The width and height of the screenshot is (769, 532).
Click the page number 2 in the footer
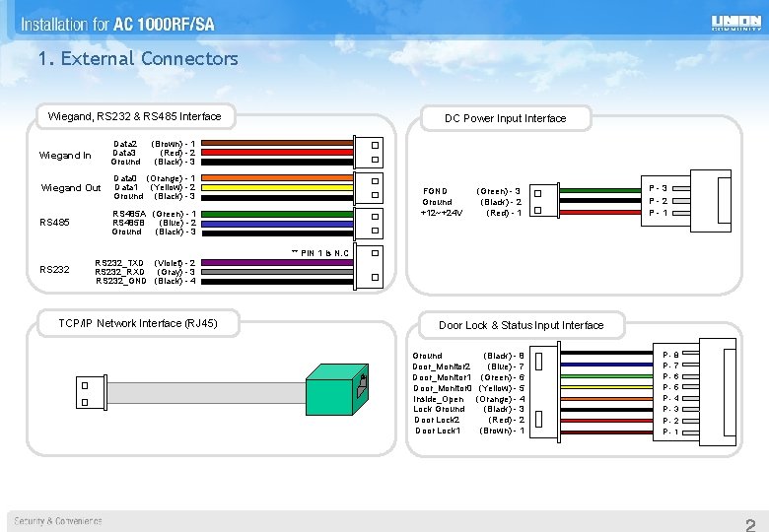pyautogui.click(x=750, y=525)
